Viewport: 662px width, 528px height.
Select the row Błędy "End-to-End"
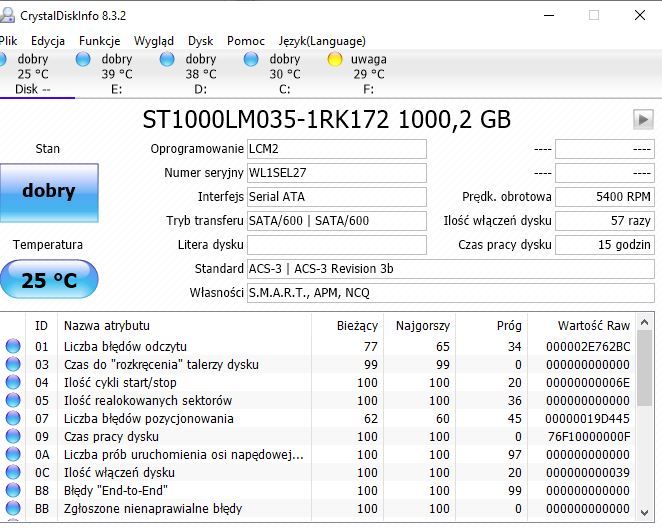[x=318, y=490]
